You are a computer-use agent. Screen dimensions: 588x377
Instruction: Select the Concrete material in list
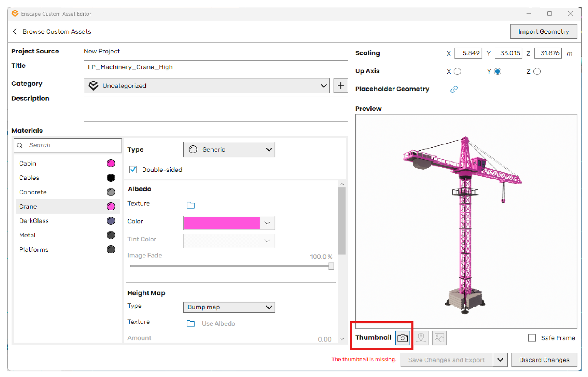pos(33,192)
